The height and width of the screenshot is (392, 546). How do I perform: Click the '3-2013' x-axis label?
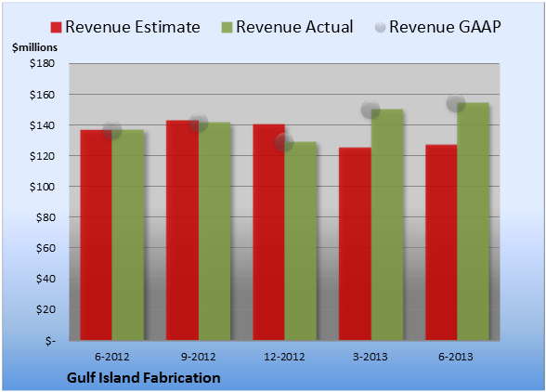click(x=370, y=357)
